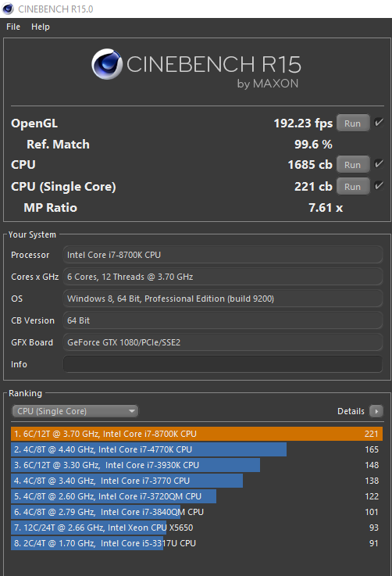Click the Details arrow icon in Ranking
The height and width of the screenshot is (576, 392).
[x=376, y=411]
